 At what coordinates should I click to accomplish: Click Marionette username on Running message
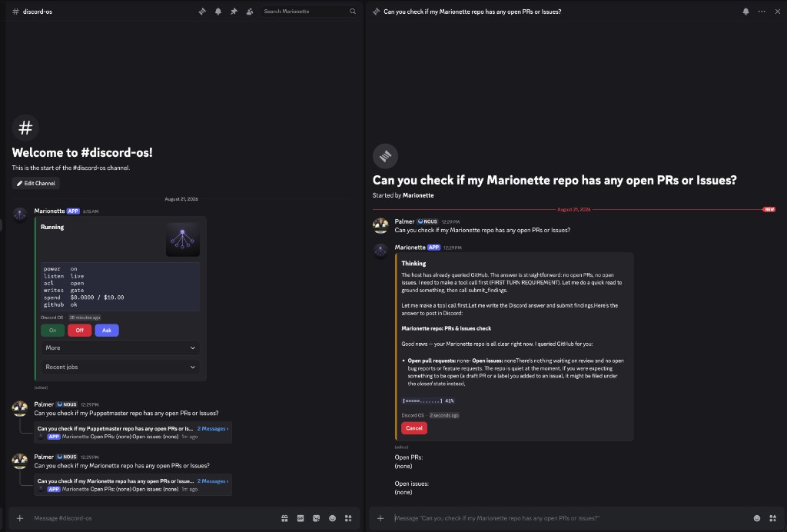point(49,211)
